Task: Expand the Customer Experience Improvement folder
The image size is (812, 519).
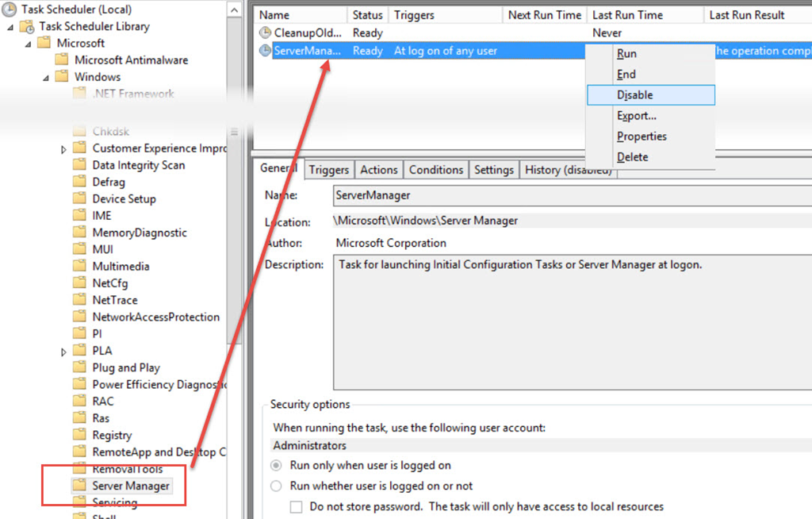Action: 64,149
